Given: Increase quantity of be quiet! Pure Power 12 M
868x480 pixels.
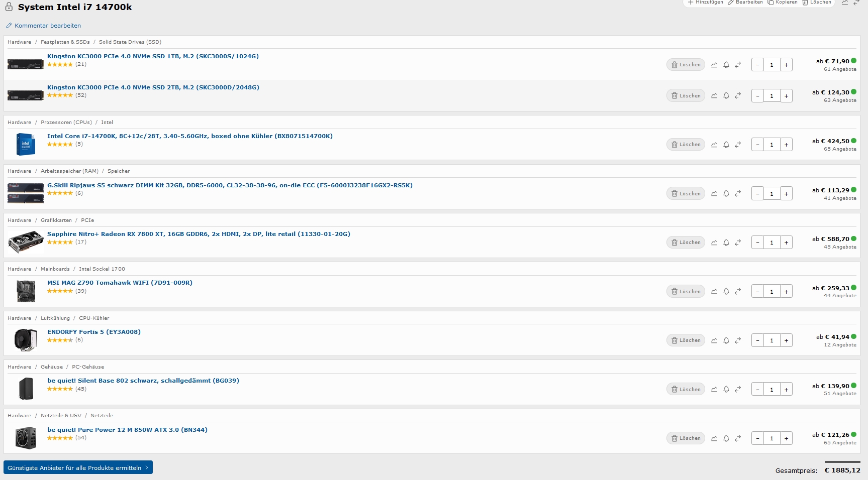Looking at the screenshot, I should click(x=786, y=438).
